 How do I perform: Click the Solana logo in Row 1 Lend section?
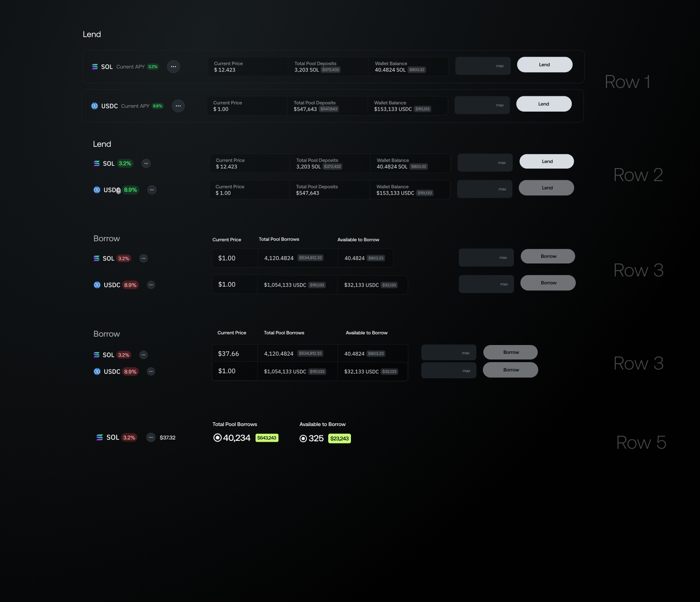[x=95, y=67]
